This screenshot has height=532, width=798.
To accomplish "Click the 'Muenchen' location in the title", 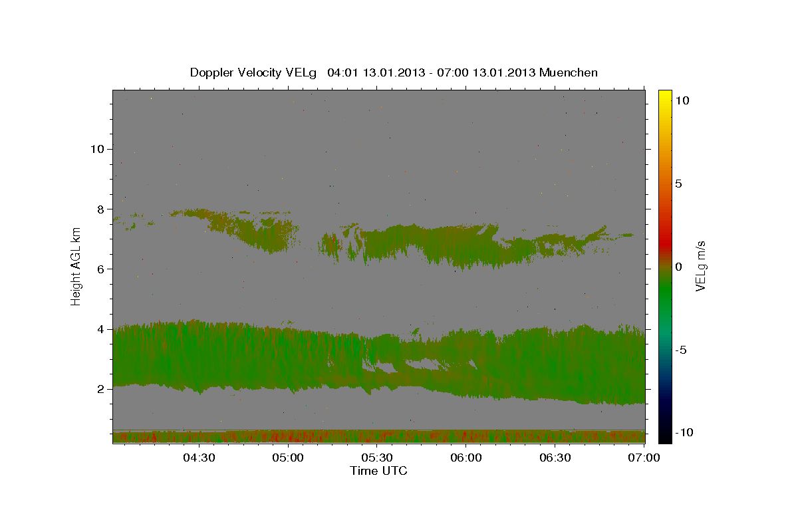I will pyautogui.click(x=569, y=72).
